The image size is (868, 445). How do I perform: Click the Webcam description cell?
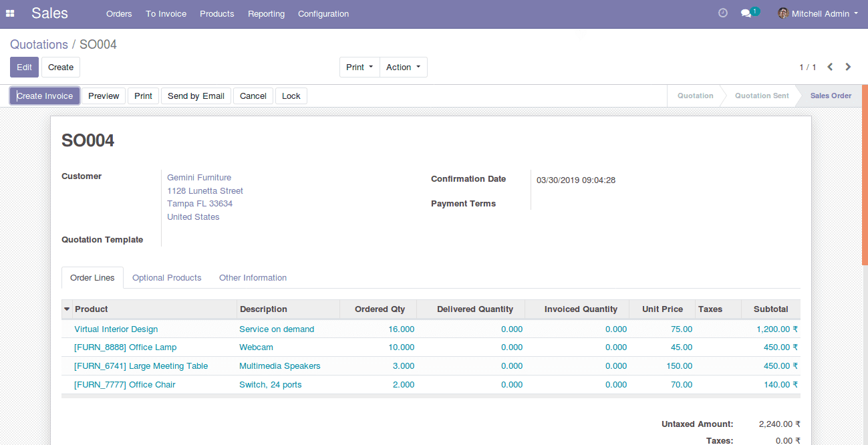click(256, 347)
